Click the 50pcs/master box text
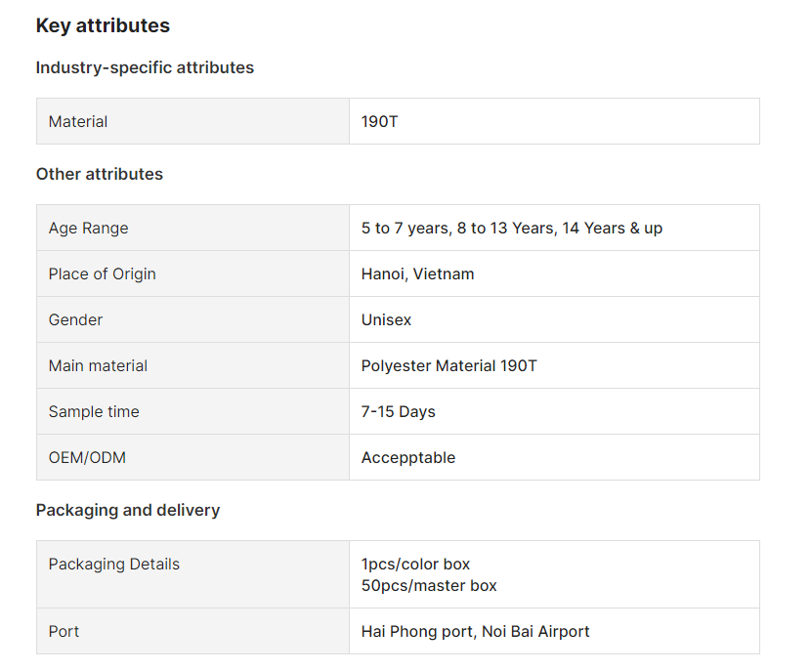Viewport: 811px width, 672px height. click(x=429, y=586)
